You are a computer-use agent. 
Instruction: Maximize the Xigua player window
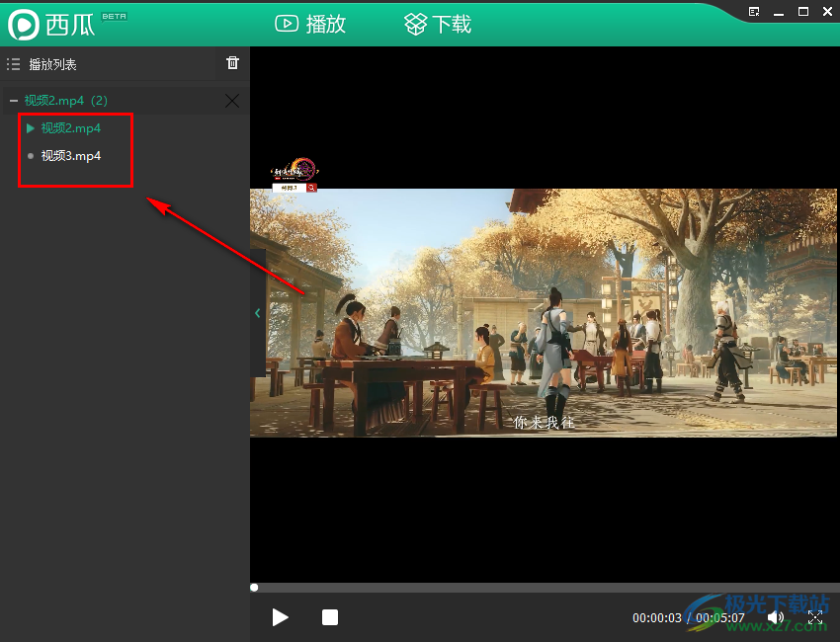(x=803, y=12)
